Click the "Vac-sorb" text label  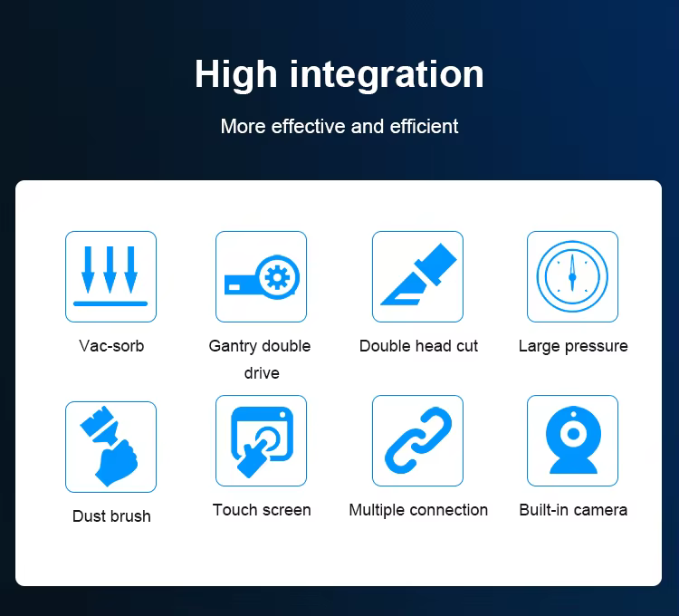pyautogui.click(x=111, y=346)
